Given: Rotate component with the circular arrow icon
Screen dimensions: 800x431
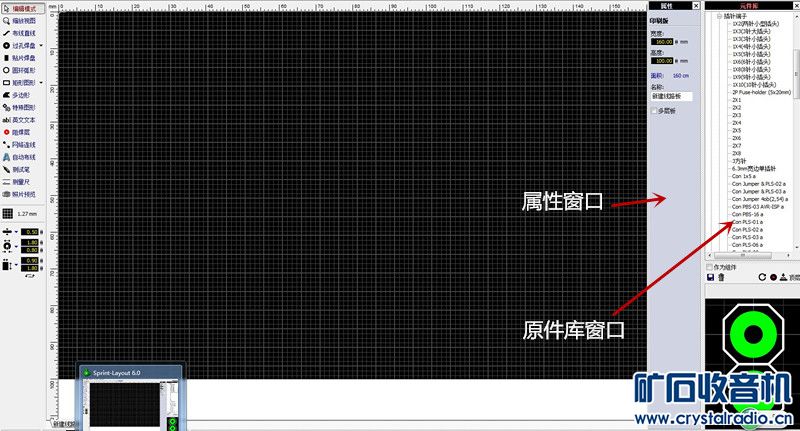Looking at the screenshot, I should coord(762,277).
